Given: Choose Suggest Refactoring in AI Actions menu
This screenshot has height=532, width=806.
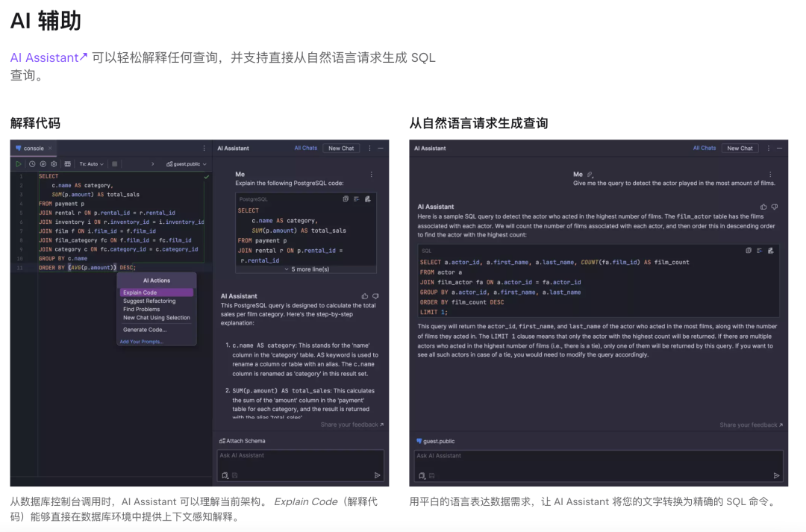Looking at the screenshot, I should (x=149, y=301).
